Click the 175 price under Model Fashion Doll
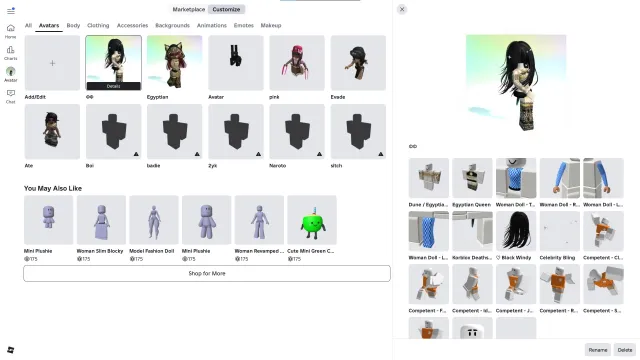Viewport: 640px width, 360px height. click(136, 259)
